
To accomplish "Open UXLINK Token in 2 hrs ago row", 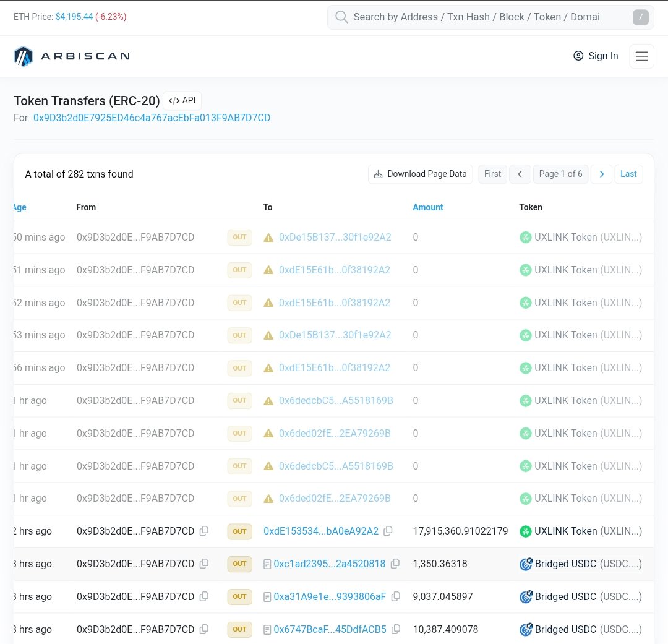I will [x=588, y=531].
